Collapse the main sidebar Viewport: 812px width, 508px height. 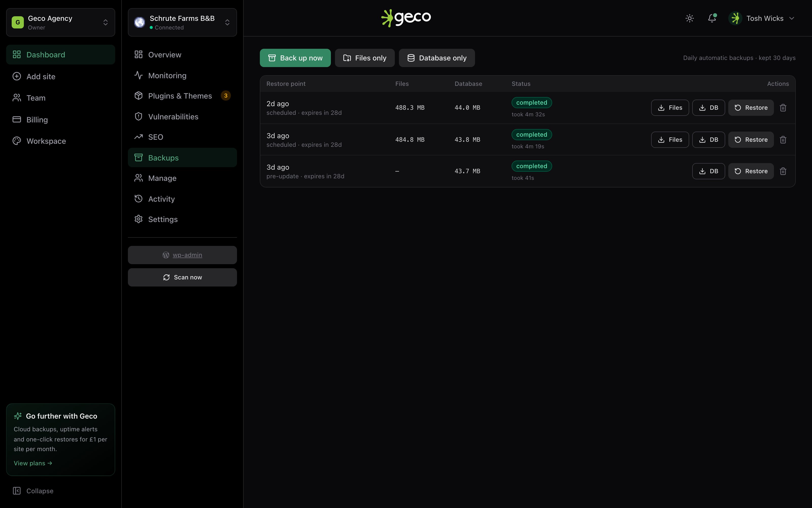[x=33, y=491]
